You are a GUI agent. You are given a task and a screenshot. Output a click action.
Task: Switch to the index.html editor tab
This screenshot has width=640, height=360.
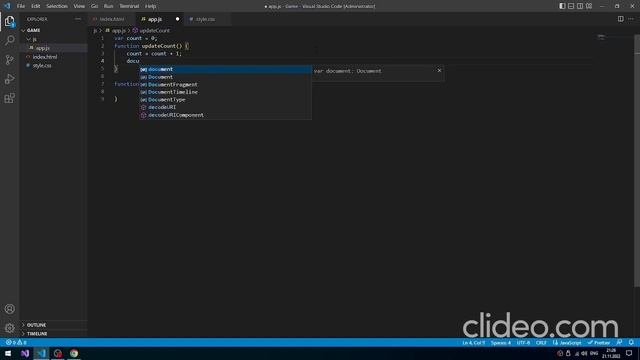click(x=112, y=19)
